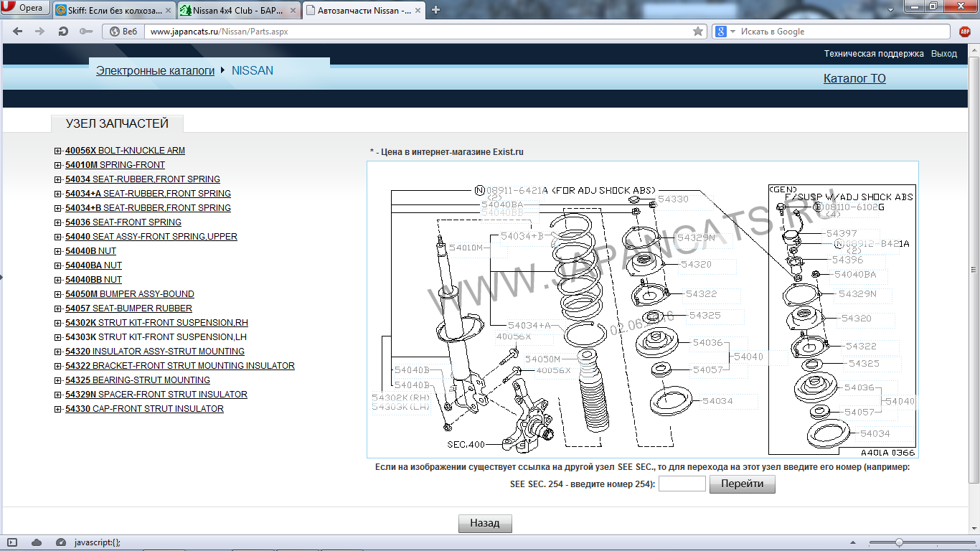Click the Электронные каталоги link
The height and width of the screenshot is (551, 980).
click(156, 70)
